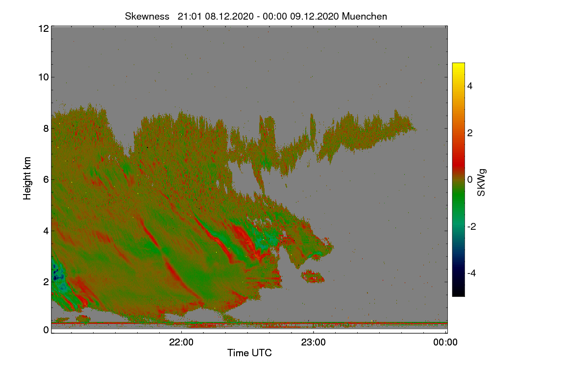The height and width of the screenshot is (392, 588).
Task: Click the plot title 'Skewness 21:01 08.12.2020'
Action: pyautogui.click(x=256, y=16)
